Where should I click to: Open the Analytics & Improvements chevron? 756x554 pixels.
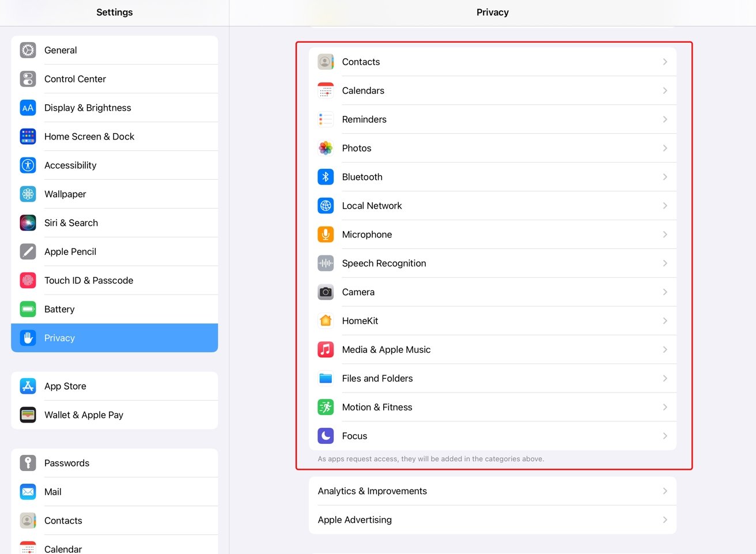664,491
